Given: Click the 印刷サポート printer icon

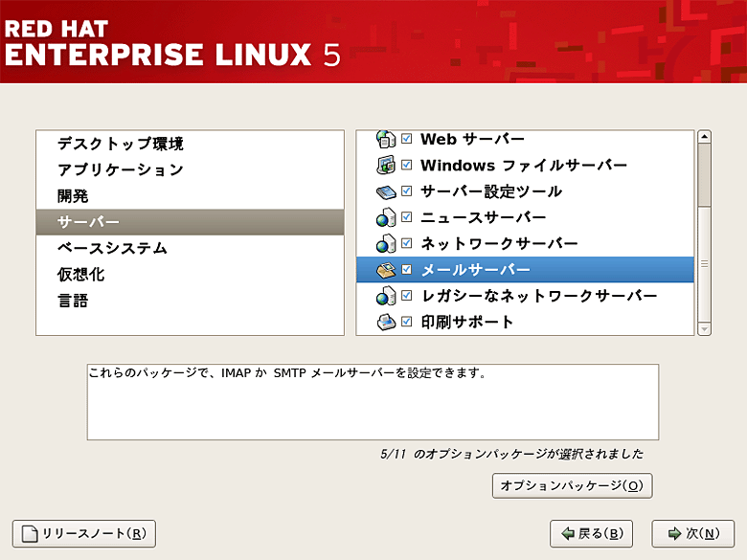Looking at the screenshot, I should pyautogui.click(x=385, y=322).
